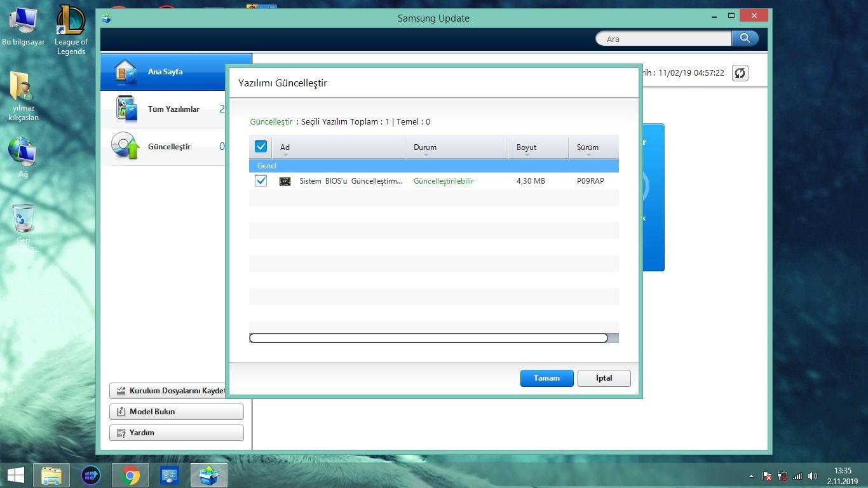
Task: Focus the Ara search field
Action: [664, 39]
